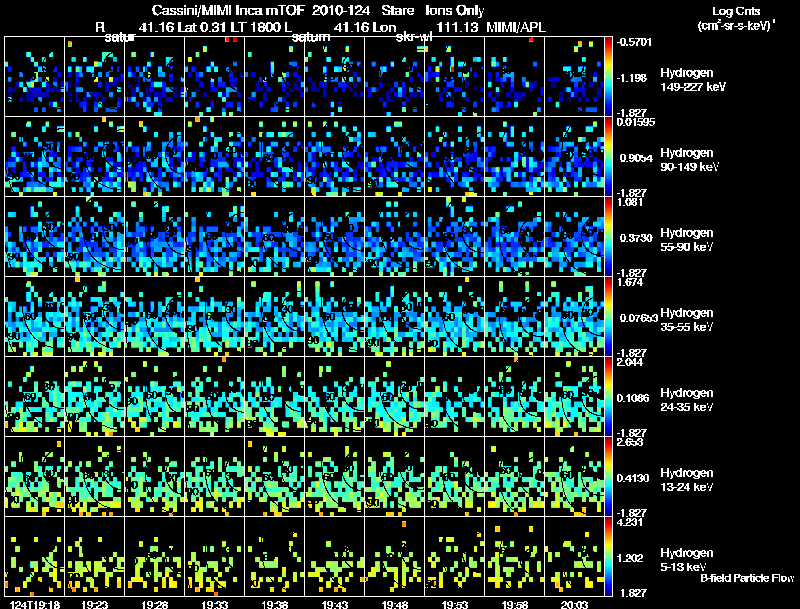
Task: Click the Hydrogen 35-55 keV color bar
Action: (x=608, y=317)
